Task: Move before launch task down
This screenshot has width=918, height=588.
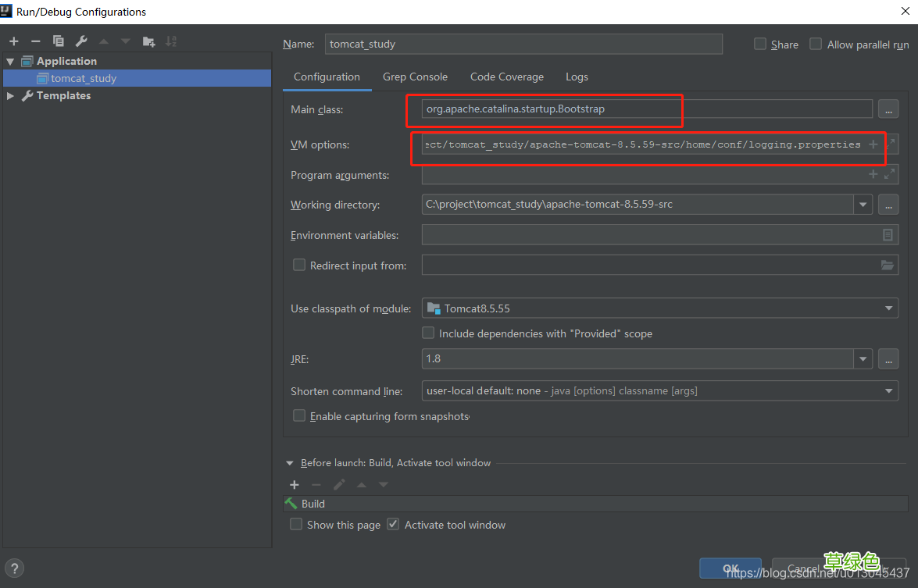Action: click(383, 484)
